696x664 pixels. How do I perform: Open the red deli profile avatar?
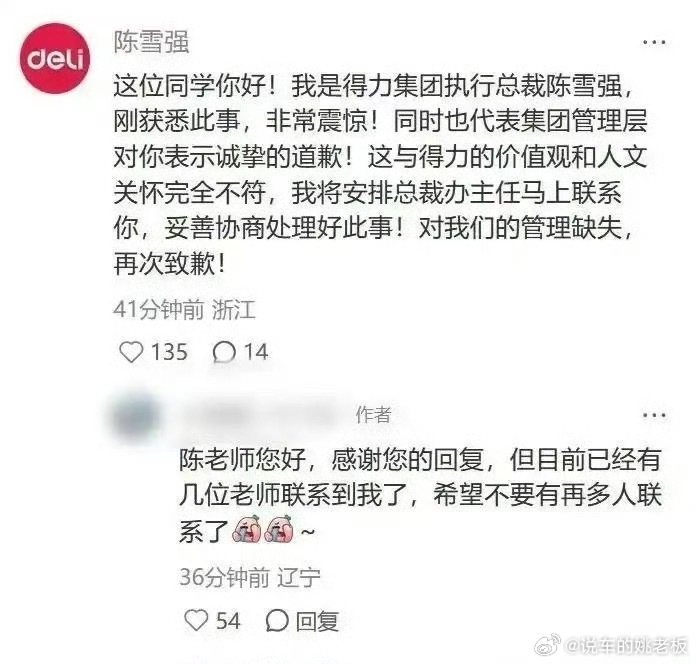(55, 58)
